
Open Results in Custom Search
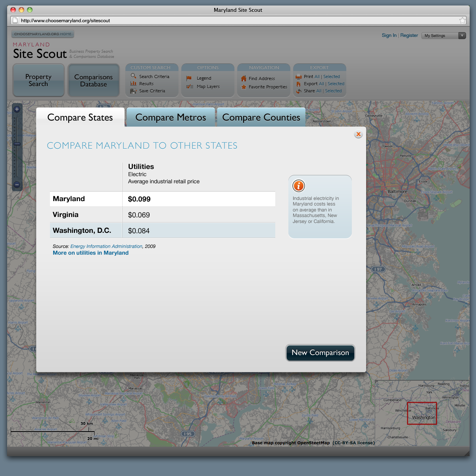point(146,84)
